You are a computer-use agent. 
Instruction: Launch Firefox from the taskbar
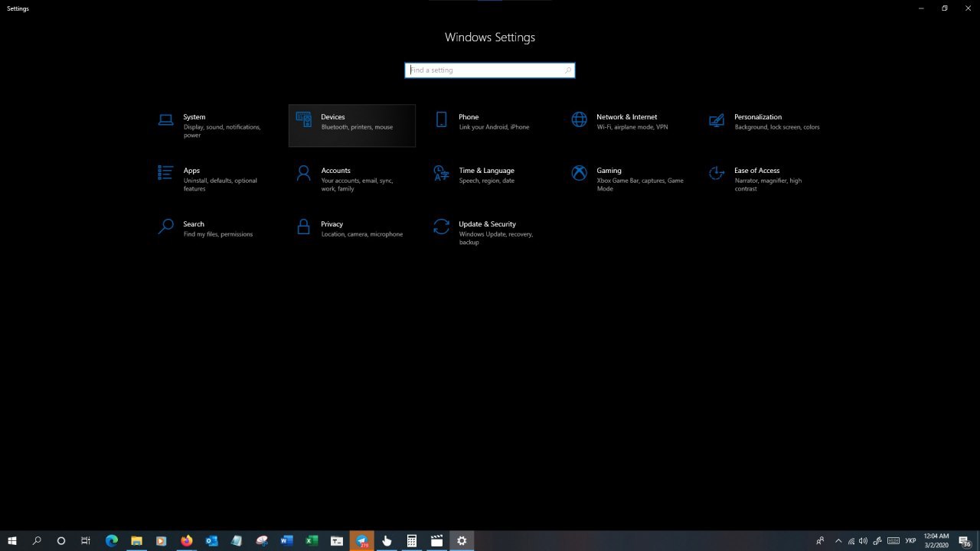click(x=187, y=541)
